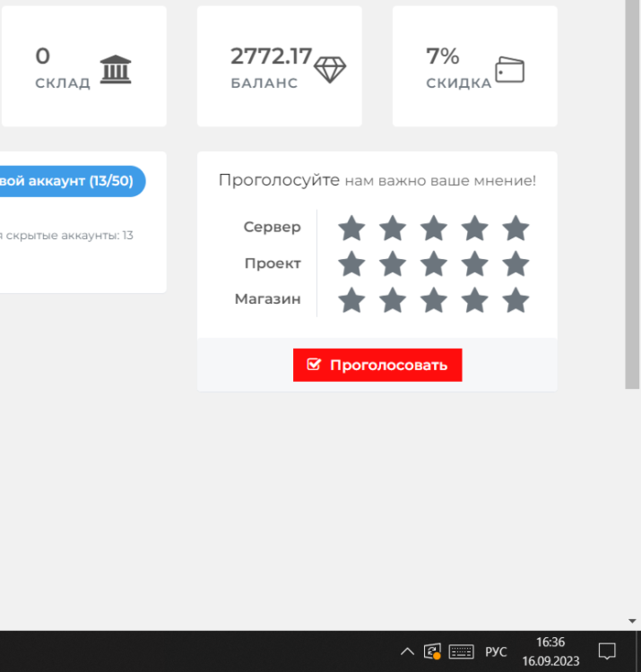Screen dimensions: 641x672
Task: Rate Магазин with two stars
Action: pos(393,300)
